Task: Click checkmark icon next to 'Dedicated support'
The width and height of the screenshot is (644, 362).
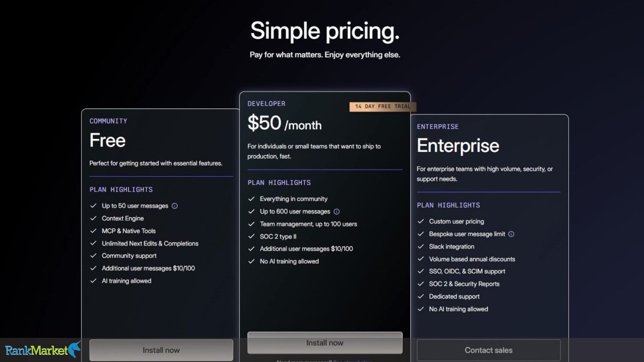Action: (421, 296)
